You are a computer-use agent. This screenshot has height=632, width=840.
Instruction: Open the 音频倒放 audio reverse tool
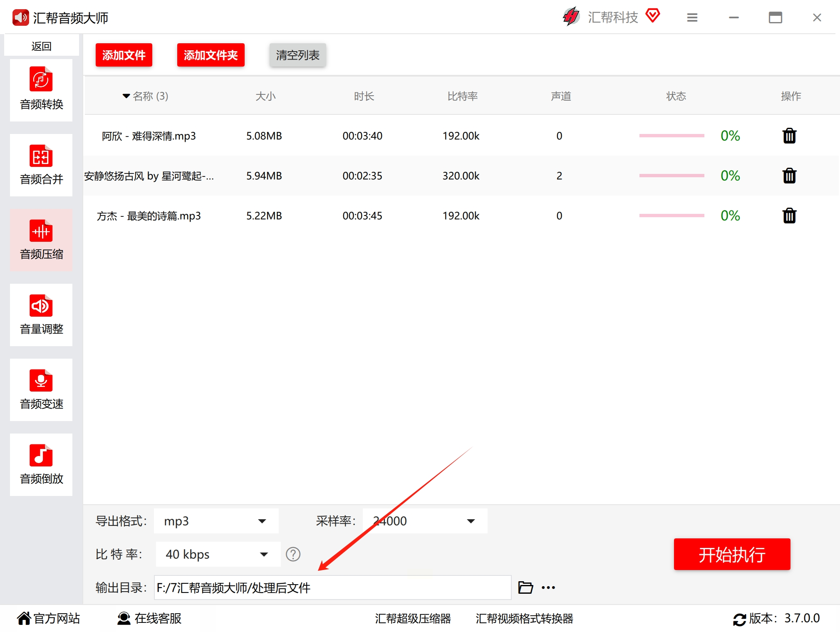(x=41, y=464)
